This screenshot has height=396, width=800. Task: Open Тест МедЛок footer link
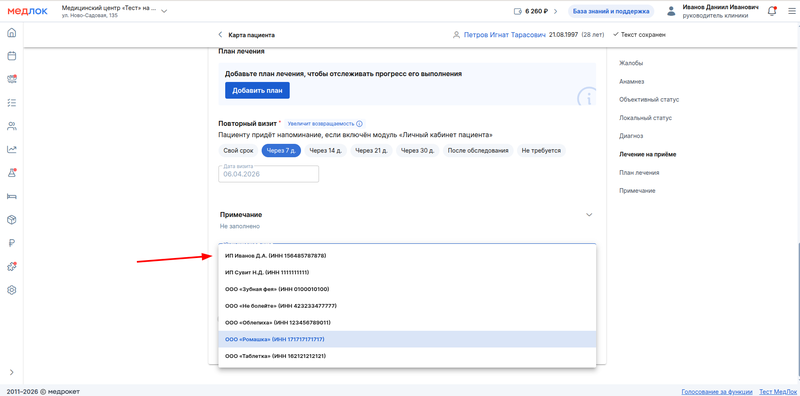(x=777, y=391)
